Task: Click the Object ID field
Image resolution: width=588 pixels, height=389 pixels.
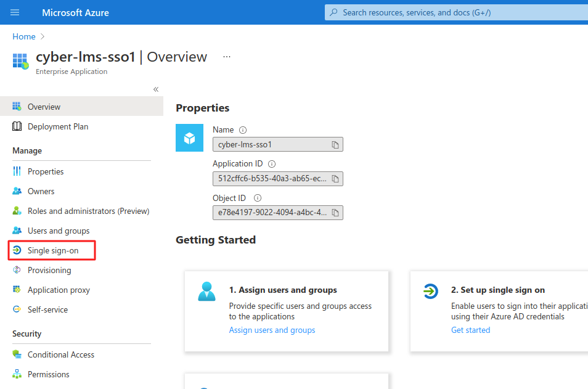Action: click(278, 213)
